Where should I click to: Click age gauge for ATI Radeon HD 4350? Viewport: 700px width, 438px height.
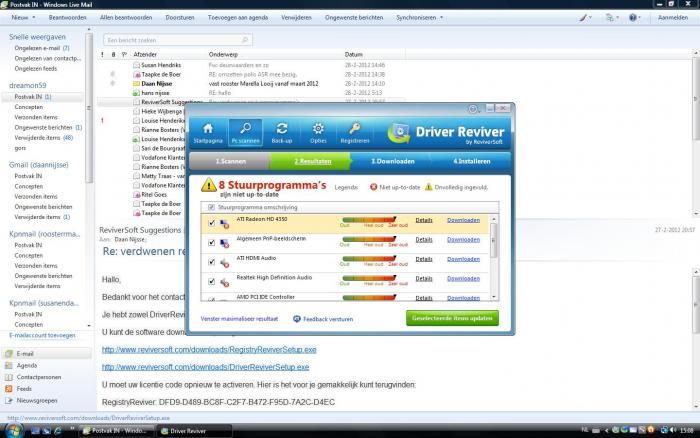click(x=369, y=220)
